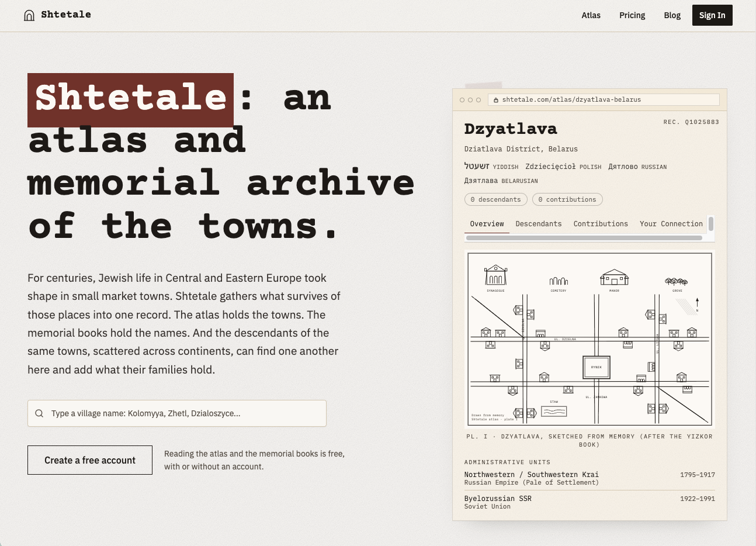Click the Sign In button
The height and width of the screenshot is (546, 756).
[712, 15]
